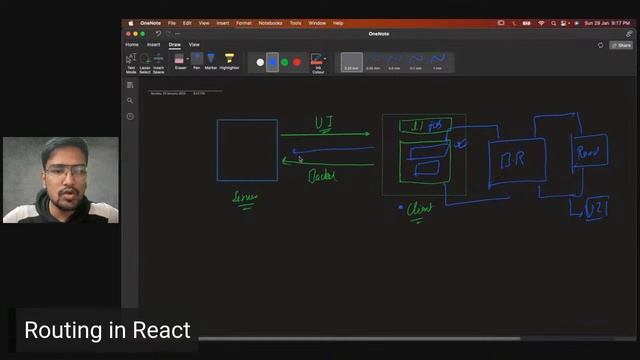Viewport: 640px width, 360px height.
Task: Switch to the Insert ribbon tab
Action: 153,44
